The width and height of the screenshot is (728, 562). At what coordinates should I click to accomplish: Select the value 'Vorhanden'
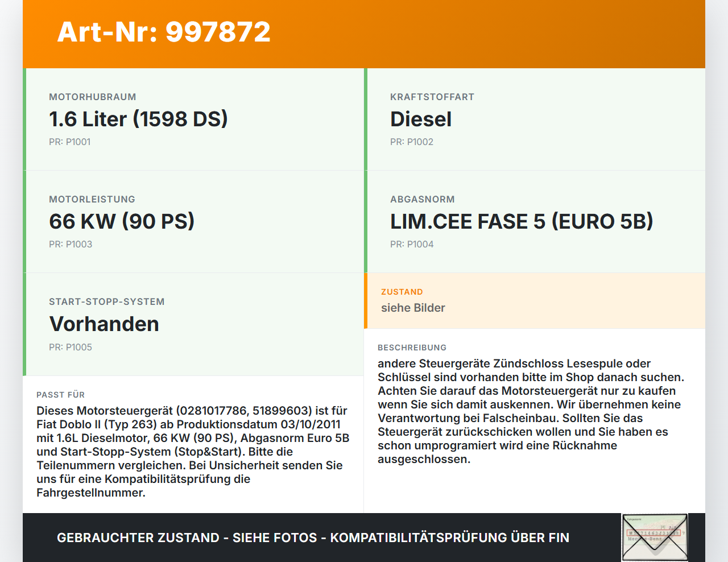pyautogui.click(x=104, y=324)
